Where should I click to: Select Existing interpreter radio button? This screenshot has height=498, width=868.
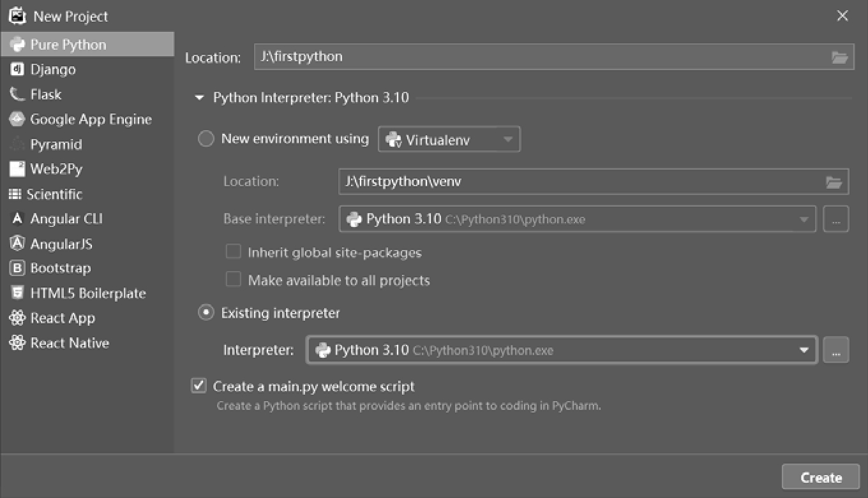coord(206,313)
